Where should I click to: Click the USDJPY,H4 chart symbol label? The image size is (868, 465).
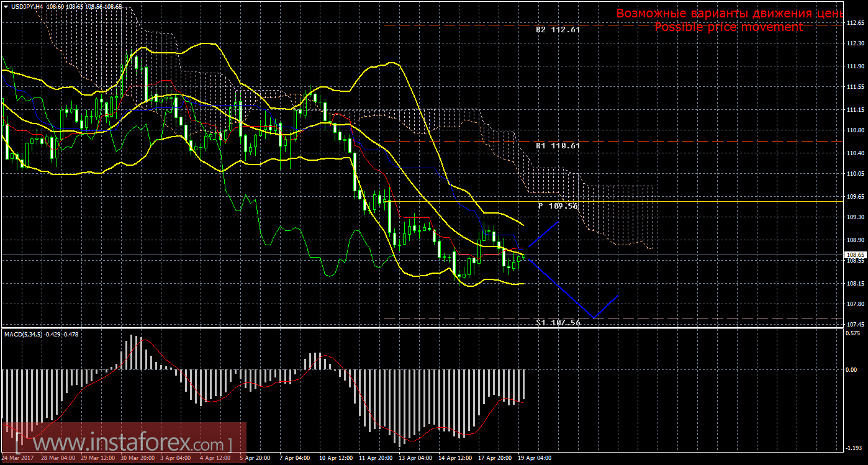tap(27, 6)
